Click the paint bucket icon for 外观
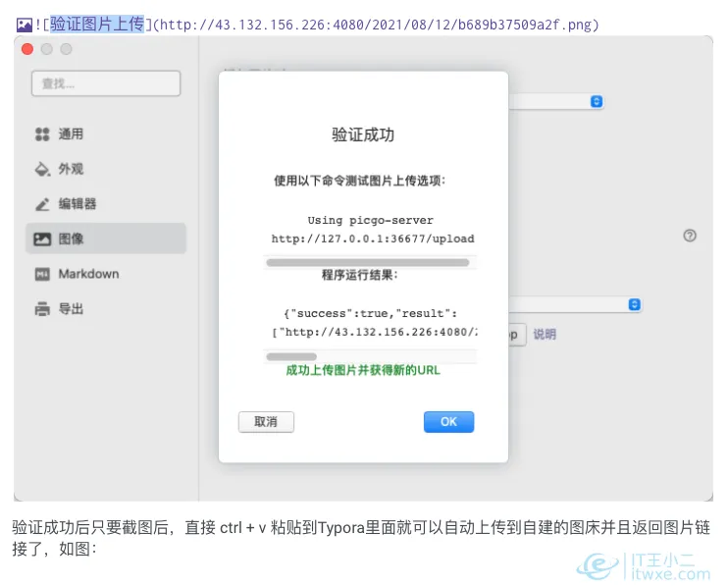Viewport: 728px width, 586px height. click(x=42, y=169)
